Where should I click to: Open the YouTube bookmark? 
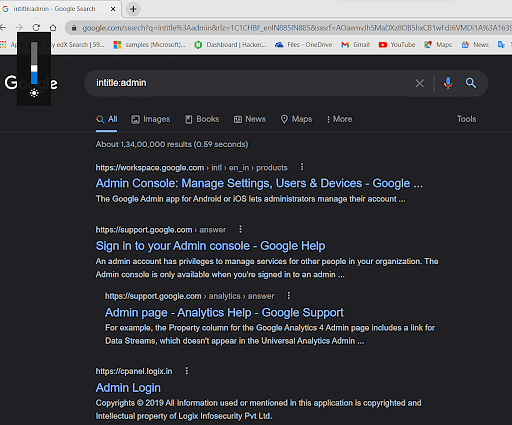(397, 45)
